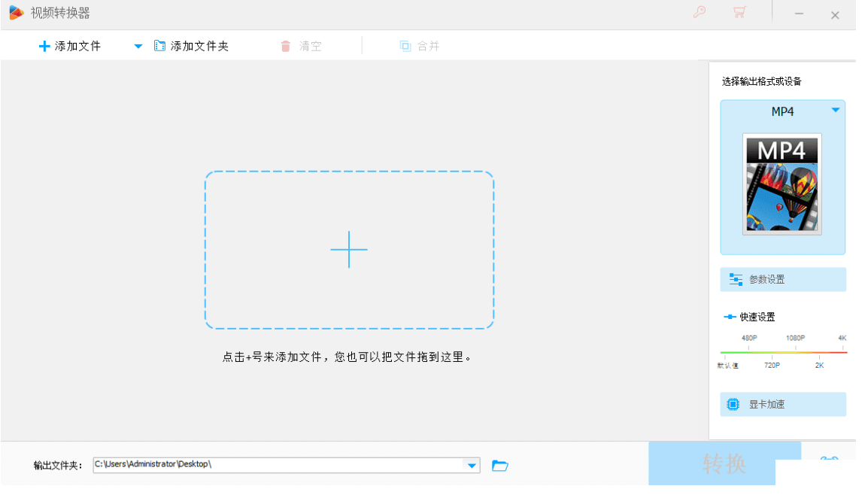This screenshot has width=868, height=498.
Task: Click the 选择输出格式或设备 heading
Action: (x=761, y=81)
